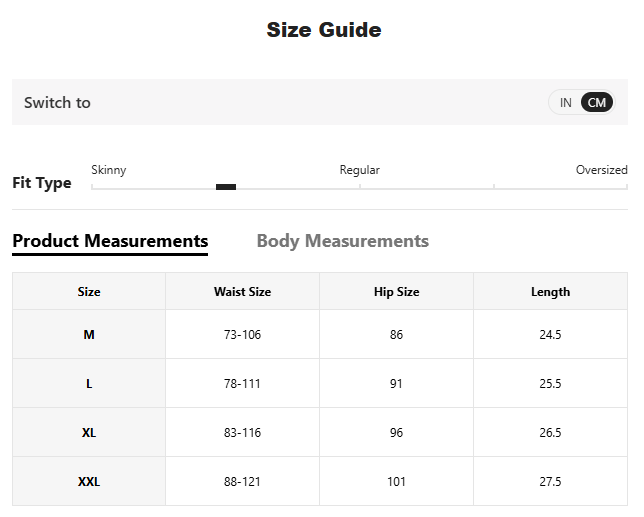
Task: Select the XXL size row label
Action: click(x=89, y=482)
